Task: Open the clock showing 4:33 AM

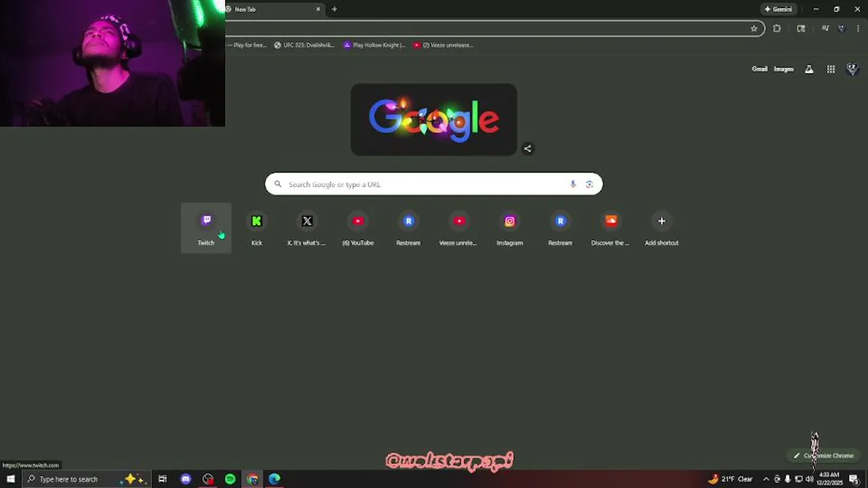Action: [x=830, y=479]
